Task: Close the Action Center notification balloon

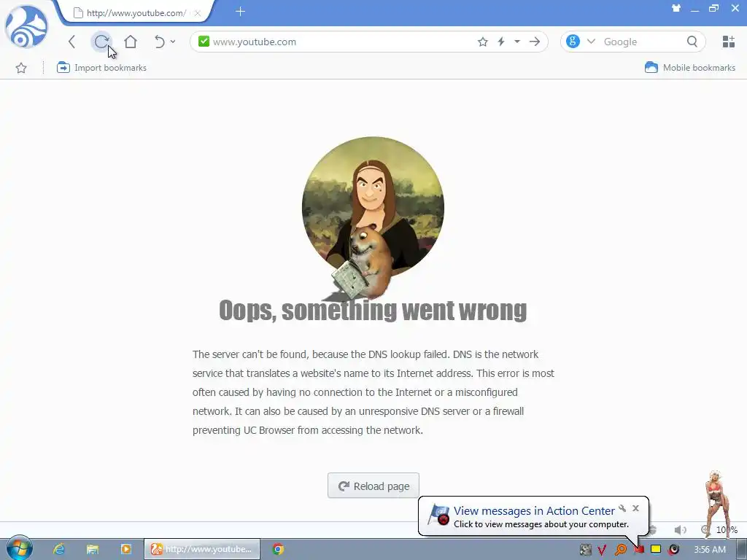Action: click(635, 508)
